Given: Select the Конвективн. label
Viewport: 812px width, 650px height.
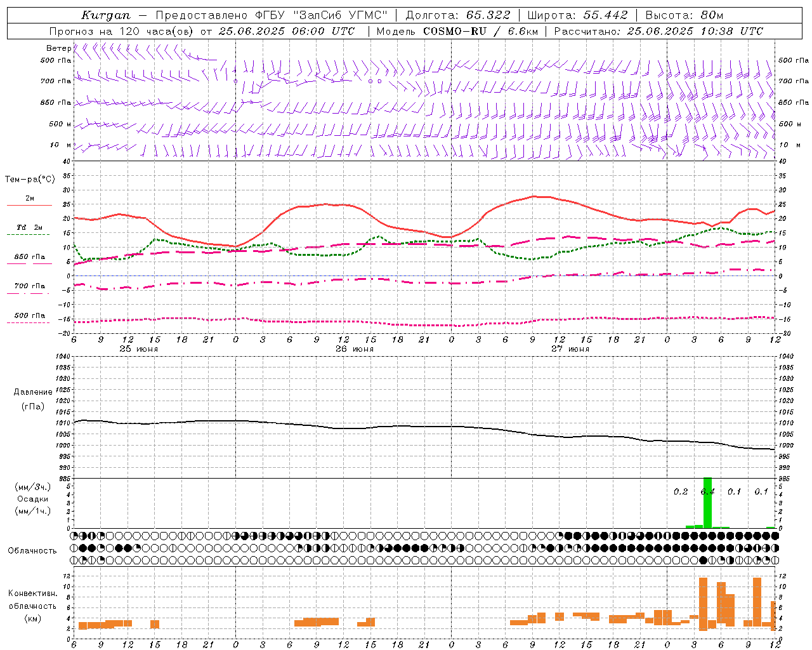Looking at the screenshot, I should tap(33, 594).
